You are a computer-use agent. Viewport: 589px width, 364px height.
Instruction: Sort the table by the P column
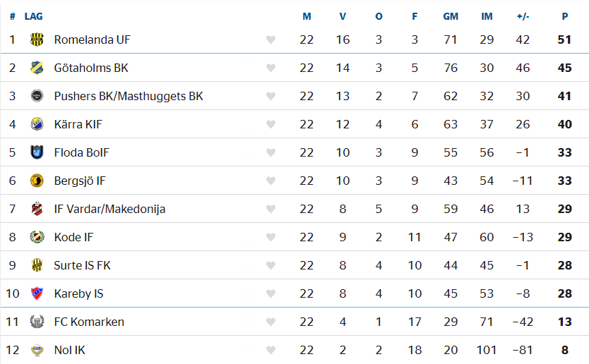point(564,16)
